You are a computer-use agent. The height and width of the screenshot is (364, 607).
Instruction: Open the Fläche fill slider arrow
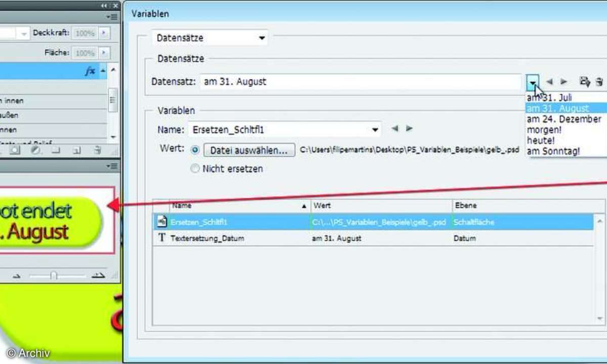point(104,53)
